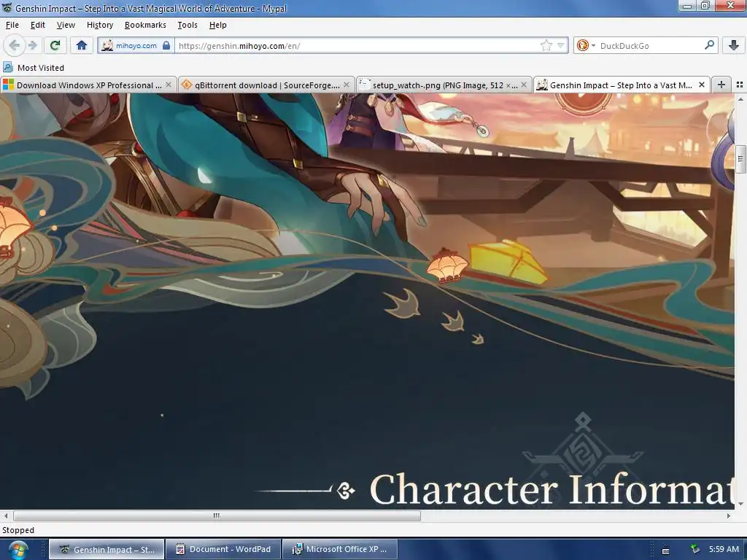Bookmark this page with the star icon
This screenshot has height=560, width=747.
click(546, 46)
